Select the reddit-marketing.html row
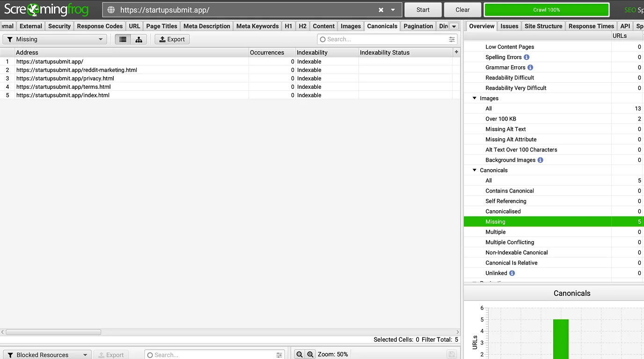Screen dimensions: 644x359 coord(229,70)
